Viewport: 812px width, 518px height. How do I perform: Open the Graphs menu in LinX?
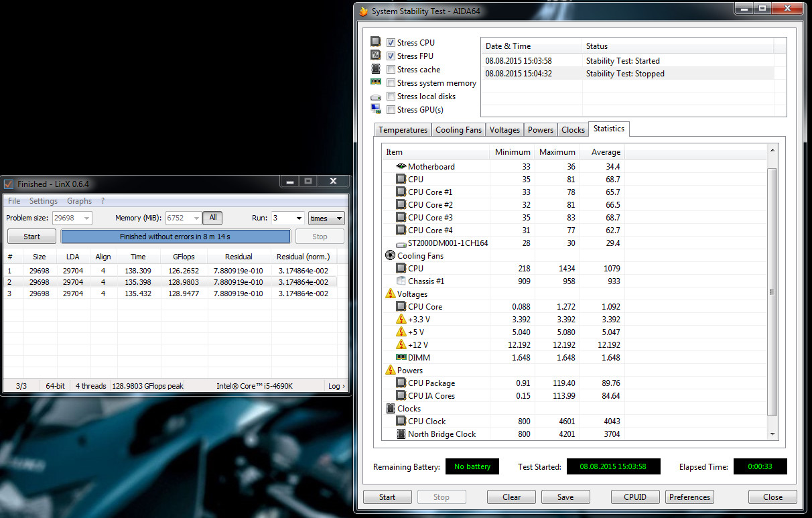80,201
